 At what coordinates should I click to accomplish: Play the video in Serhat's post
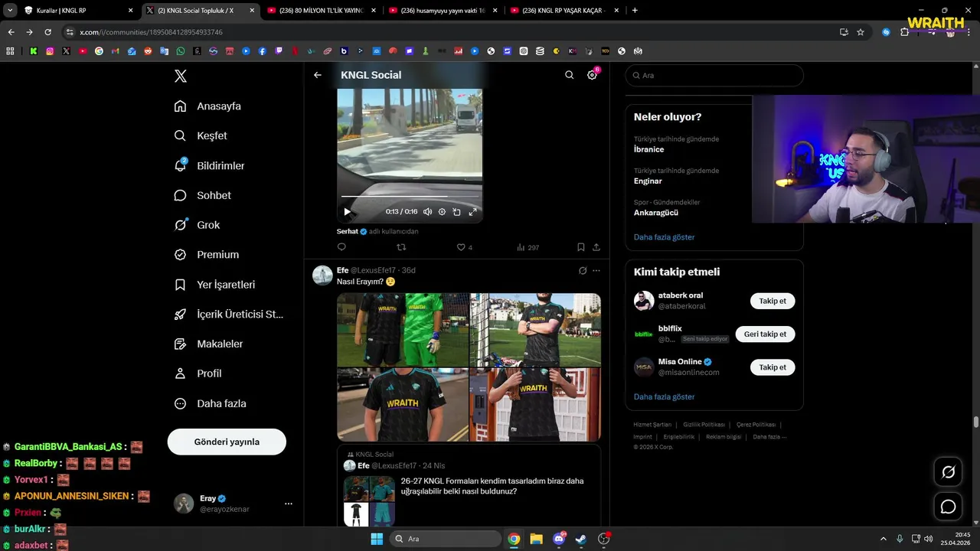347,212
